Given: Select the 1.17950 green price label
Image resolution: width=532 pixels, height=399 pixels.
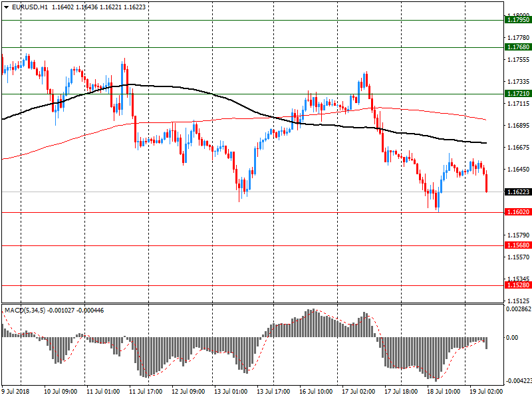Looking at the screenshot, I should (x=518, y=20).
